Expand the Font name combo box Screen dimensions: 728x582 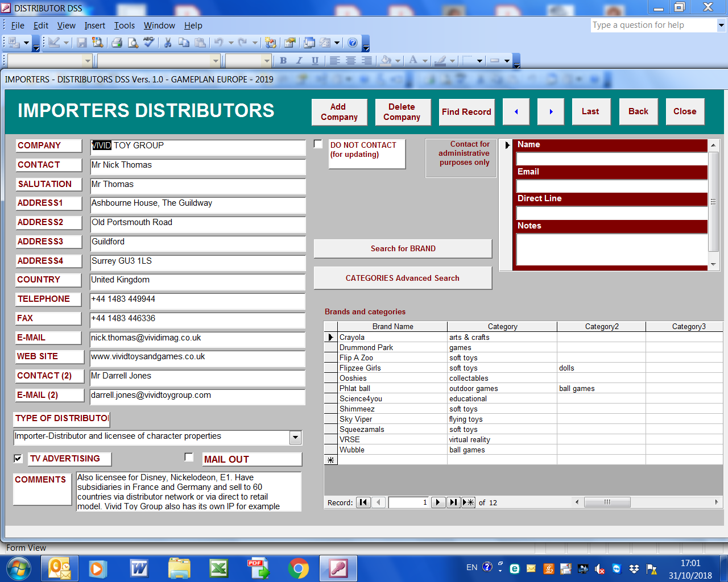[x=216, y=61]
